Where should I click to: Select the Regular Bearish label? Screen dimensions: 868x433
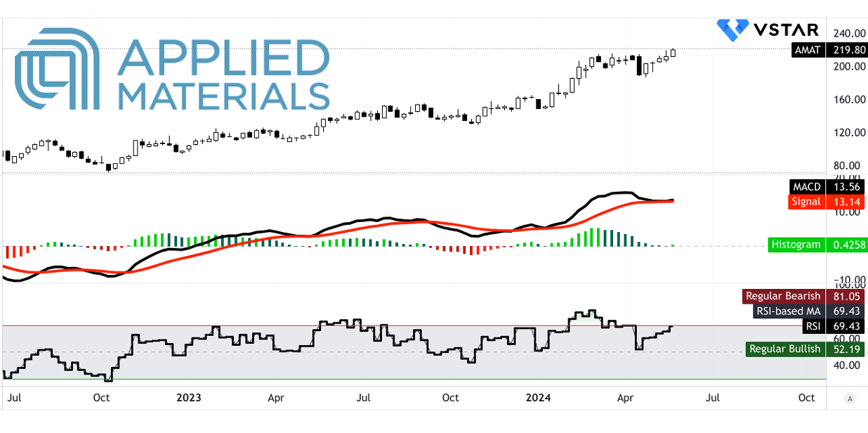(x=783, y=296)
